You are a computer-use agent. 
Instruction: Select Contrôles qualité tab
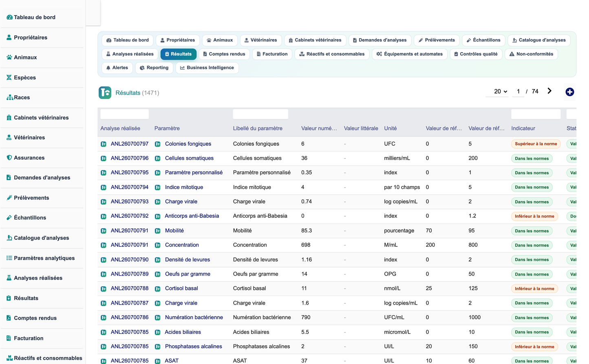coord(476,54)
